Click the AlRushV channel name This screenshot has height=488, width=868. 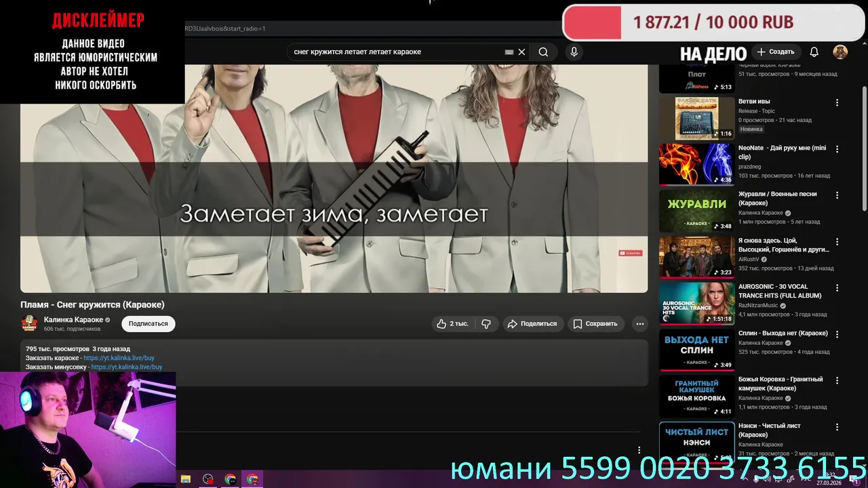coord(749,260)
